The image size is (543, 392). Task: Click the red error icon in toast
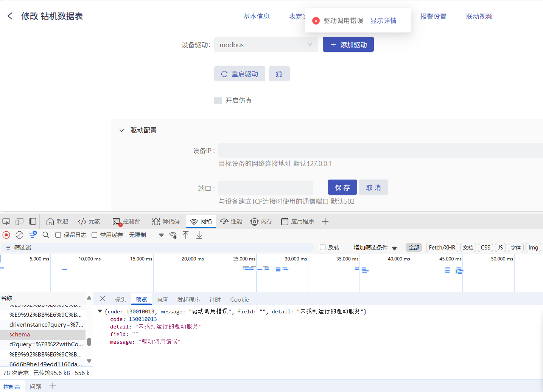[x=316, y=21]
